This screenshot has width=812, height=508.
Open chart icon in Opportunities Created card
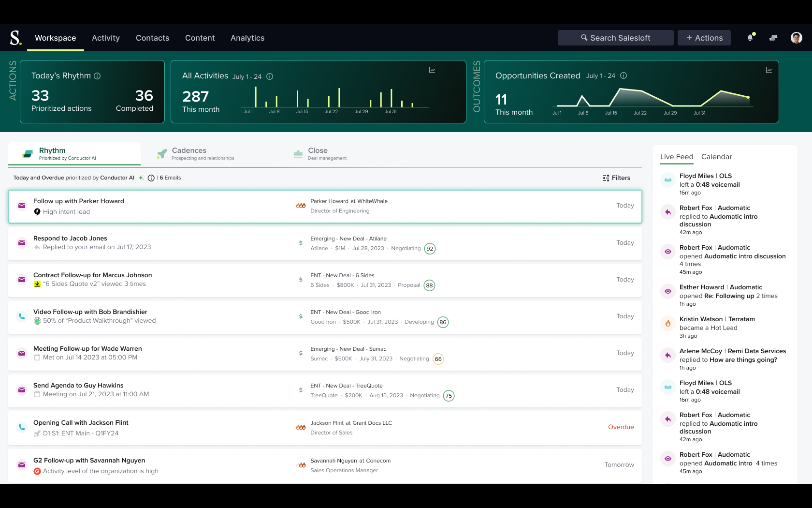pos(768,71)
